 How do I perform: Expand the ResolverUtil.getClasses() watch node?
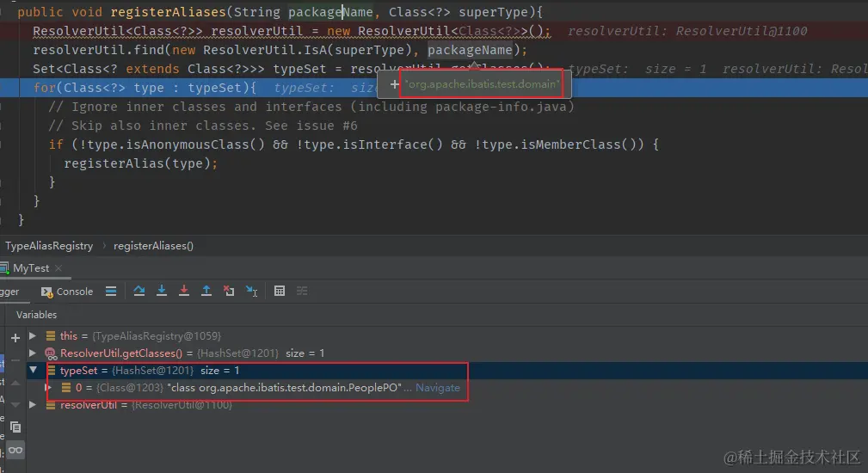click(33, 353)
